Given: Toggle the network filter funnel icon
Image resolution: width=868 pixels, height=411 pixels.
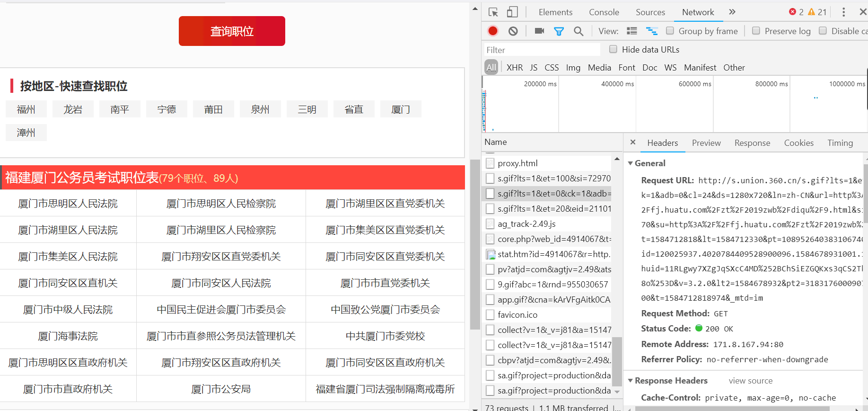Looking at the screenshot, I should pos(559,31).
